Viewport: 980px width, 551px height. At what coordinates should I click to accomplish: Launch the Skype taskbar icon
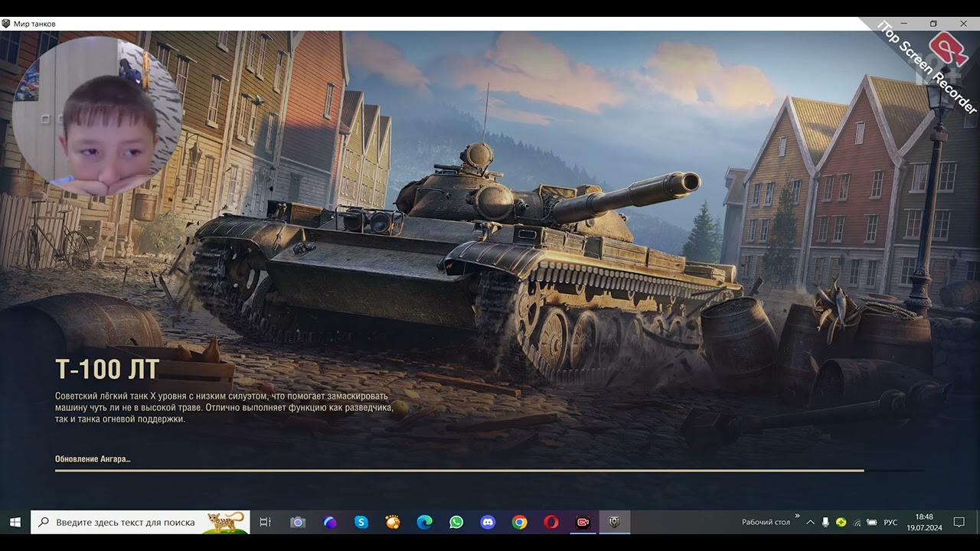point(361,522)
